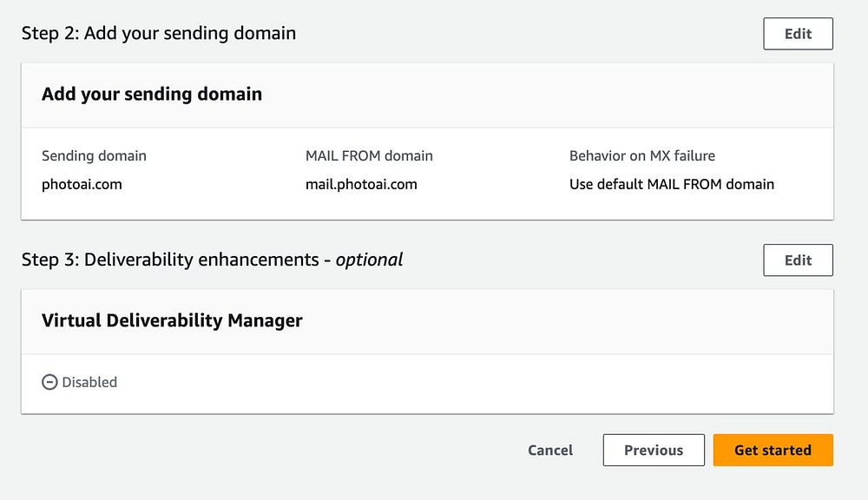This screenshot has height=500, width=868.
Task: Click the Virtual Deliverability Manager heading
Action: click(x=172, y=320)
